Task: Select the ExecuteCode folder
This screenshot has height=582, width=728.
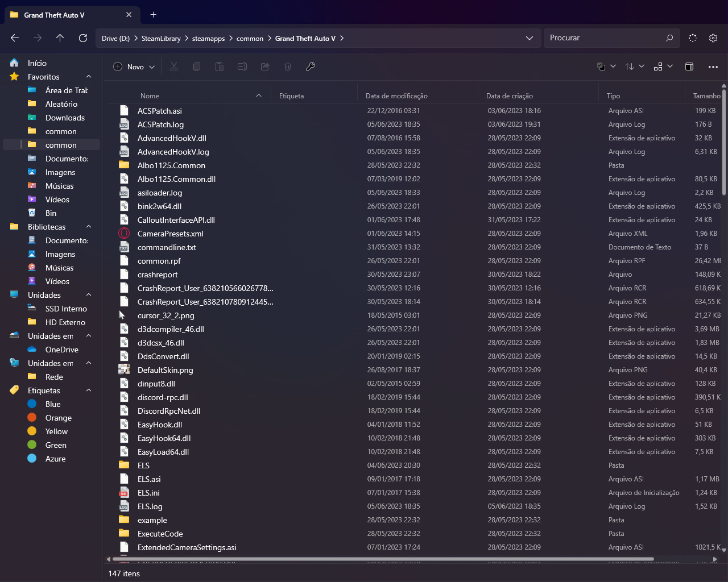Action: pos(160,534)
